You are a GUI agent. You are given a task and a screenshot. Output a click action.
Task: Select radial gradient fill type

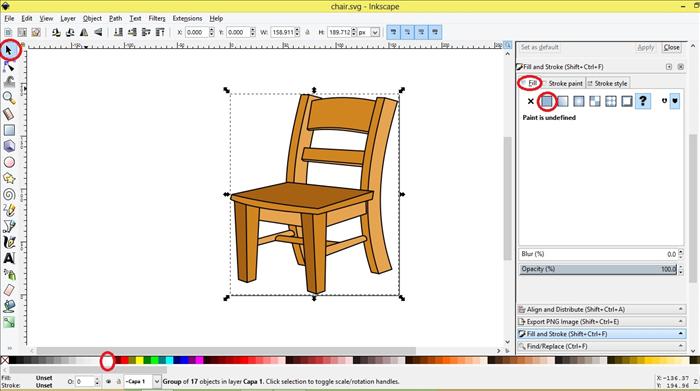tap(579, 101)
